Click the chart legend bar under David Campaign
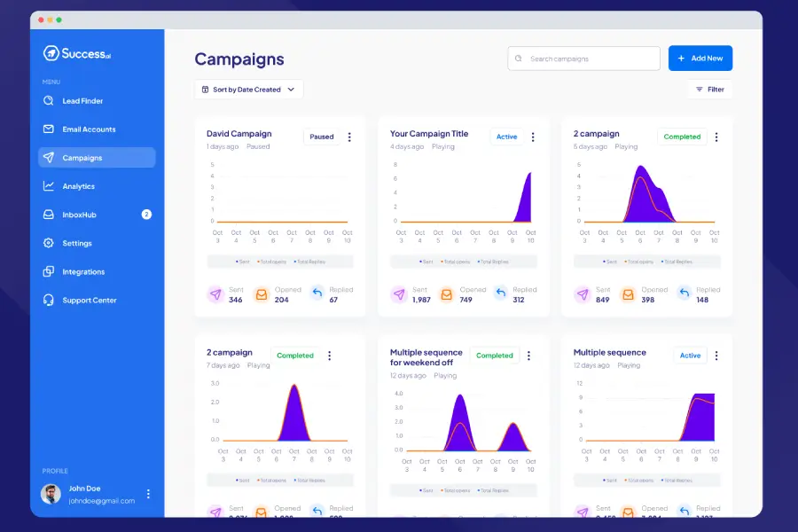This screenshot has height=532, width=798. [x=280, y=262]
